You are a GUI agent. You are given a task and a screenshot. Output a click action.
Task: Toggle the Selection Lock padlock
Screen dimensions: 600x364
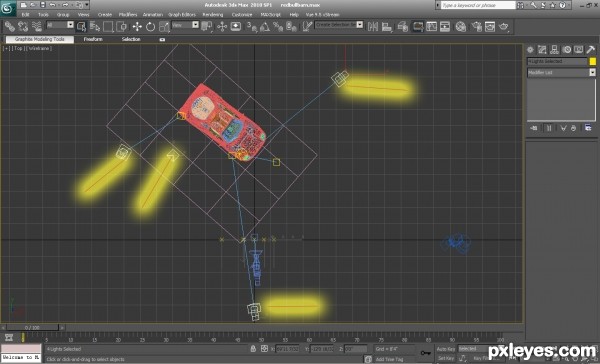tap(253, 349)
